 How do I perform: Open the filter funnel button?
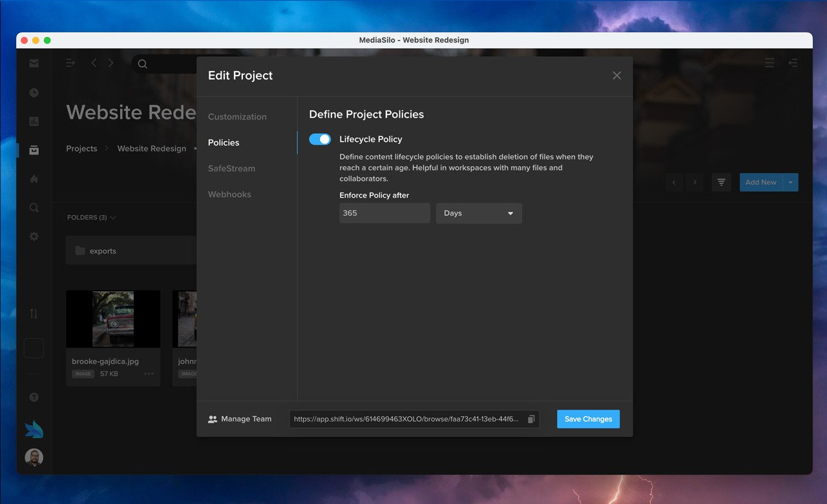coord(722,182)
